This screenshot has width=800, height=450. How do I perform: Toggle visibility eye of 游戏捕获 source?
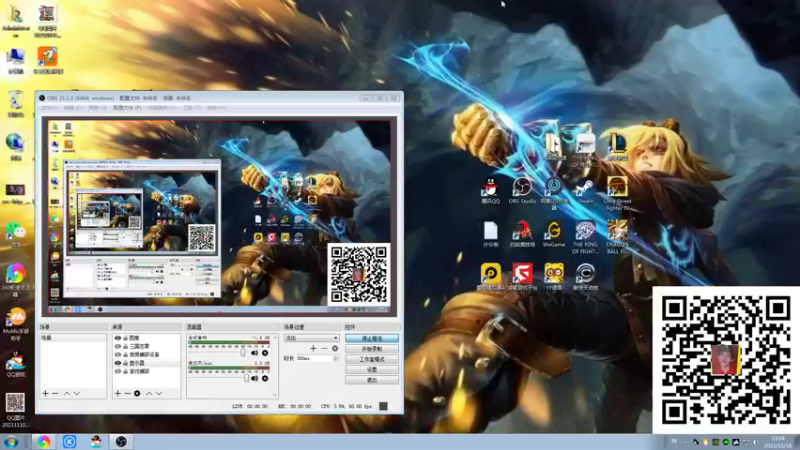click(118, 371)
